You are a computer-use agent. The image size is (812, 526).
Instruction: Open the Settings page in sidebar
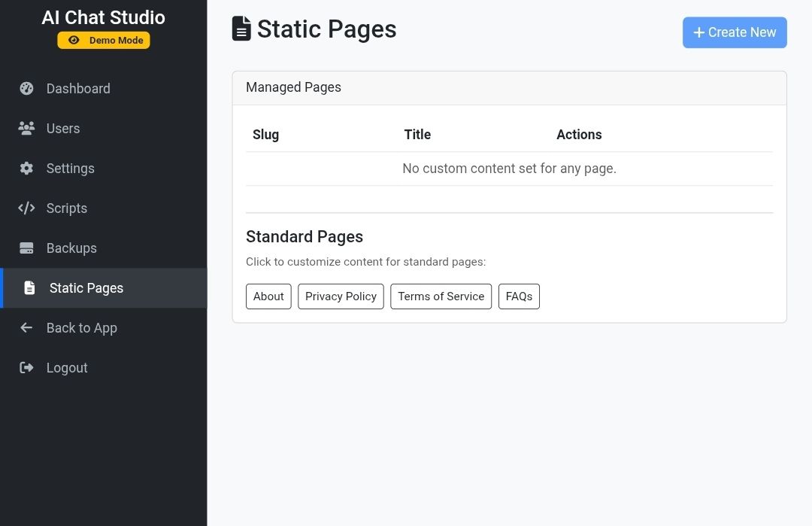pyautogui.click(x=71, y=169)
